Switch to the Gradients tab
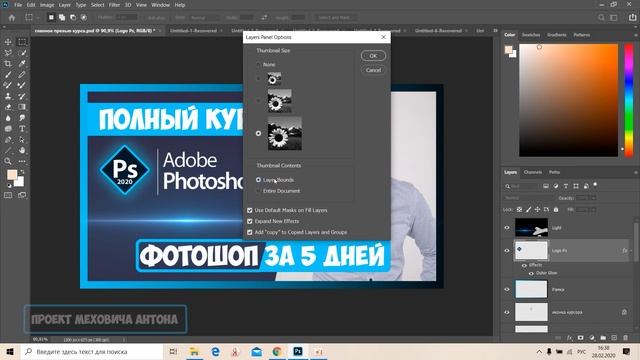 (557, 35)
